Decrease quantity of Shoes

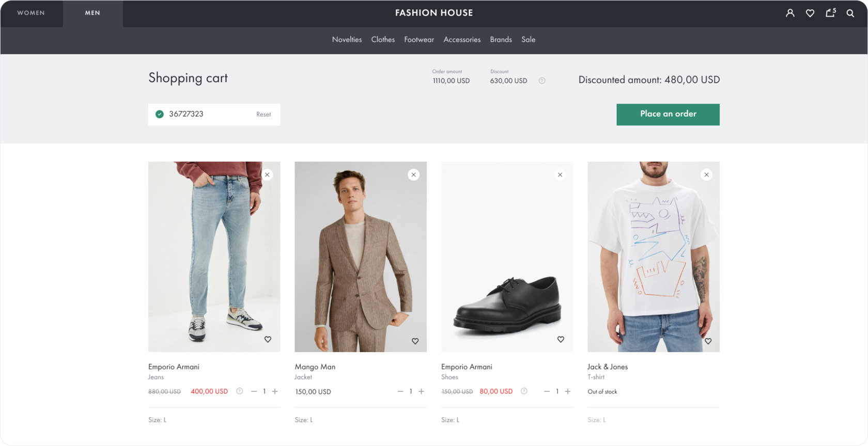[x=547, y=391]
